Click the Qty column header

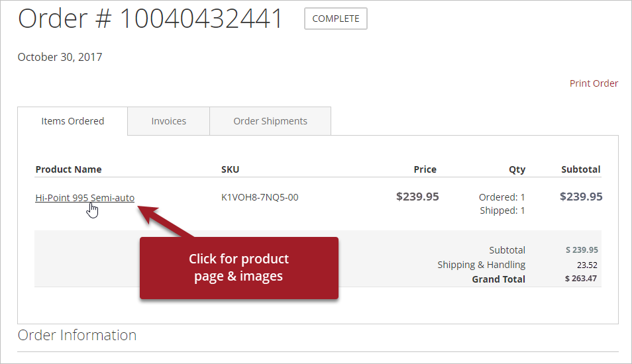point(517,169)
